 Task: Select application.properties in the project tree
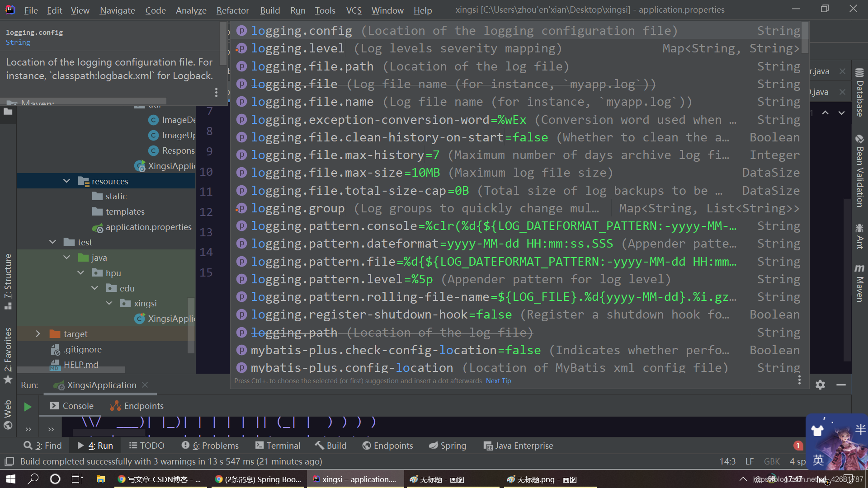[148, 227]
